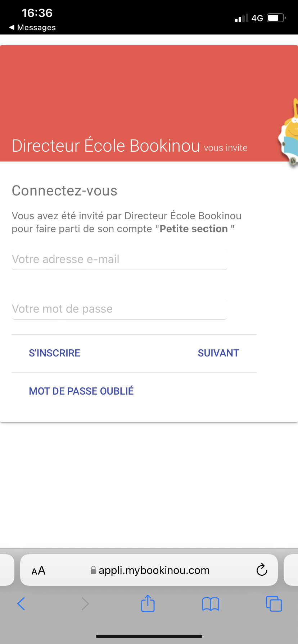Open the Safari share sheet icon

click(x=148, y=603)
